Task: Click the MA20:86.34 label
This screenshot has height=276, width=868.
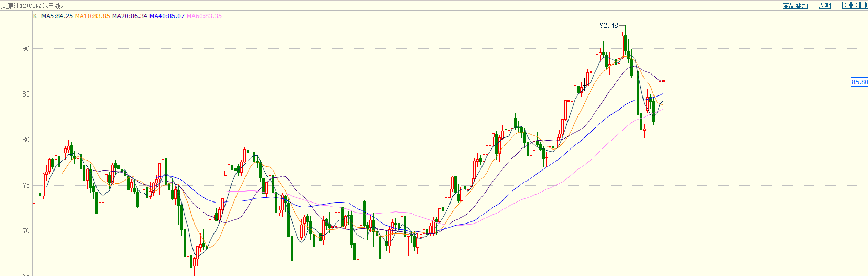Action: click(130, 16)
